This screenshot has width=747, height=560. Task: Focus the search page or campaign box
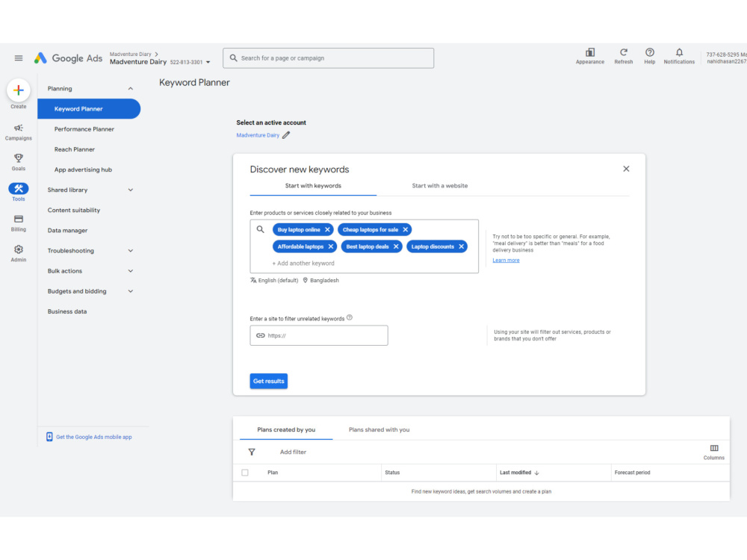tap(328, 58)
